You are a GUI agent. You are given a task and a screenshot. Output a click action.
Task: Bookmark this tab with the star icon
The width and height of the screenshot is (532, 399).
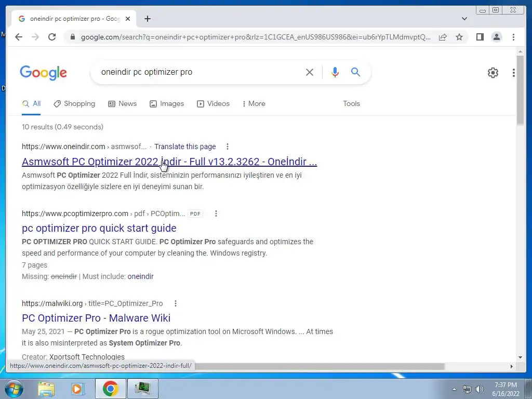(459, 37)
